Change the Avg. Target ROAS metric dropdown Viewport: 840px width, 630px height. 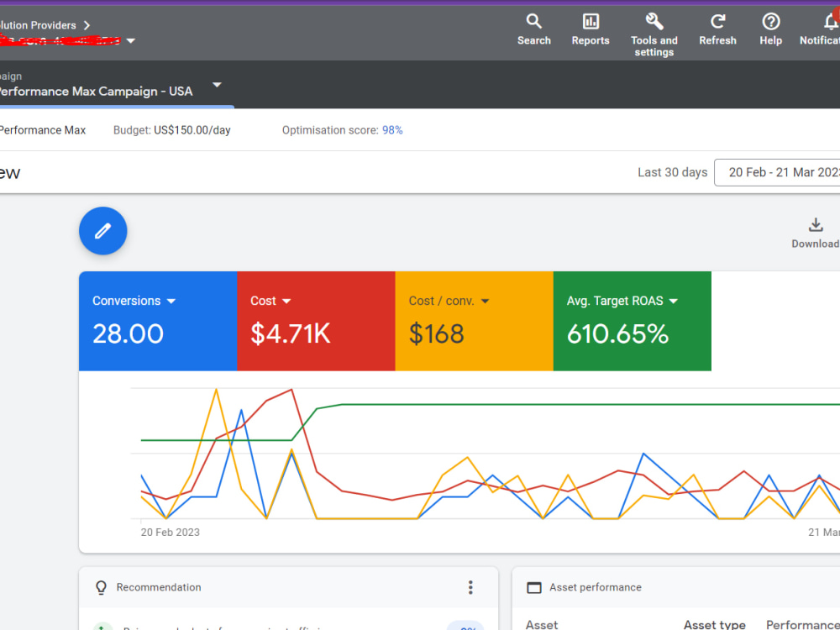point(674,301)
